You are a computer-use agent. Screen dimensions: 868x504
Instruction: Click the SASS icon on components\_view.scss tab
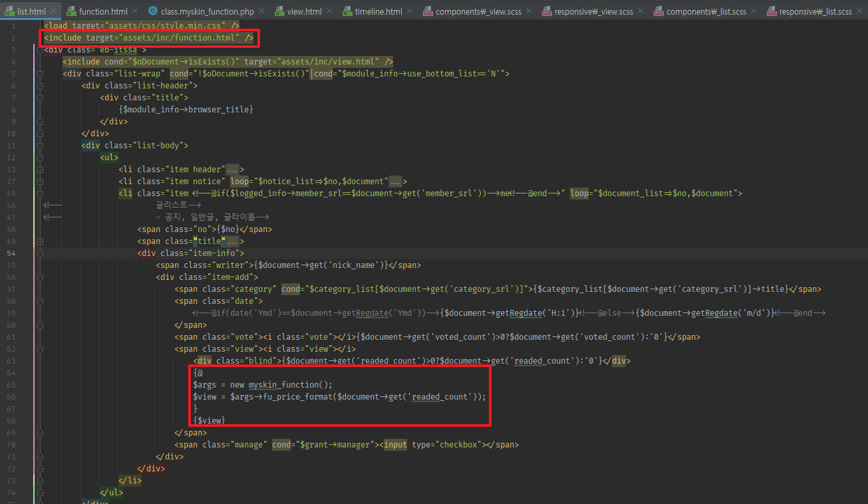428,12
